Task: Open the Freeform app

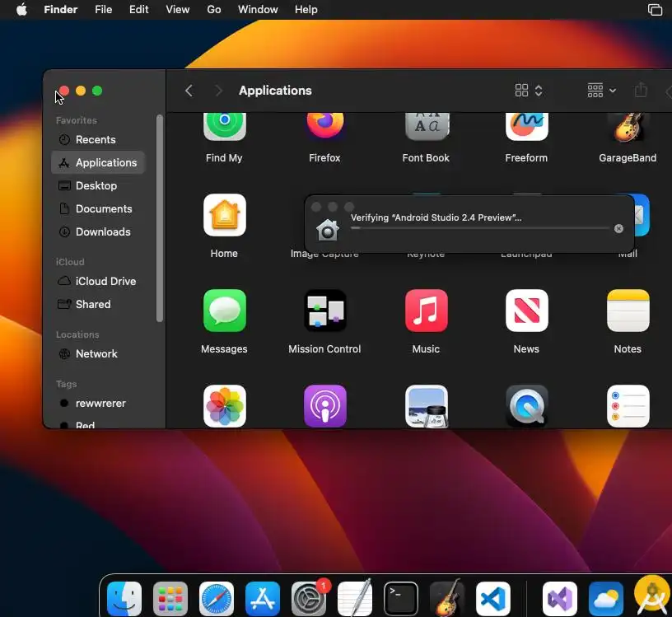Action: 527,127
